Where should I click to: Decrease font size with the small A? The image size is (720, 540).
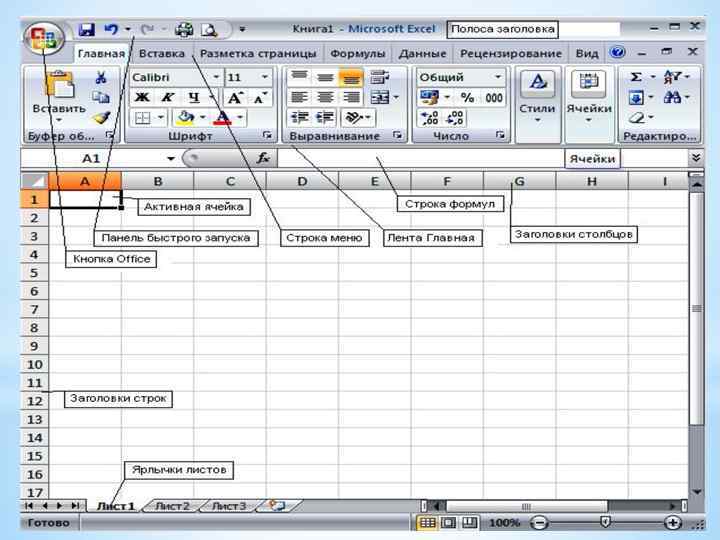tap(260, 98)
